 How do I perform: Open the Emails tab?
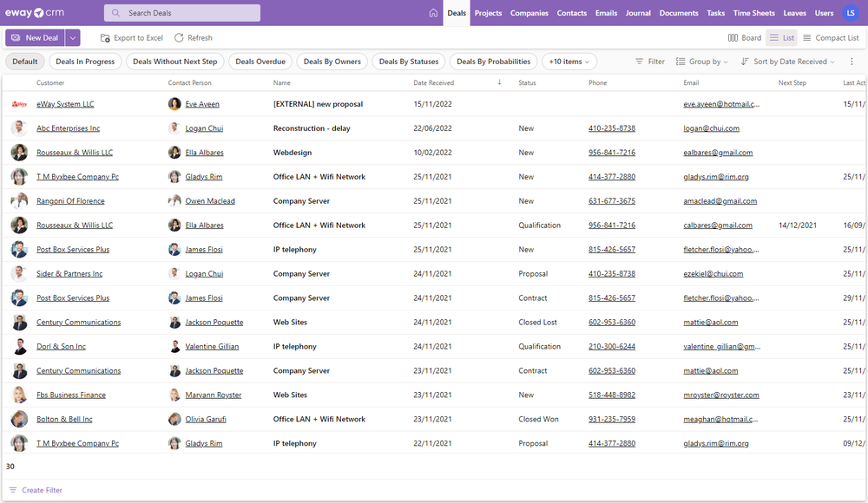[606, 13]
